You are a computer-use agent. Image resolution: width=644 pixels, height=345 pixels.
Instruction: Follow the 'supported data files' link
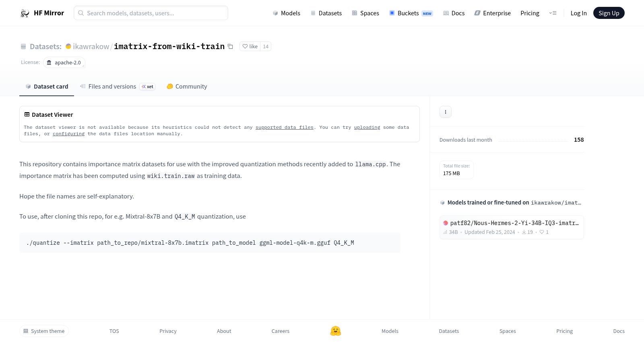pos(285,128)
